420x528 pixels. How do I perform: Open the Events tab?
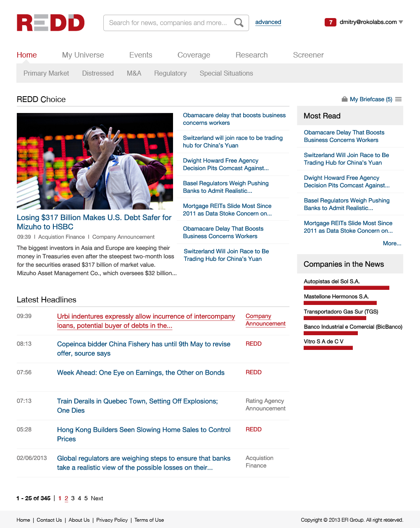click(x=141, y=55)
